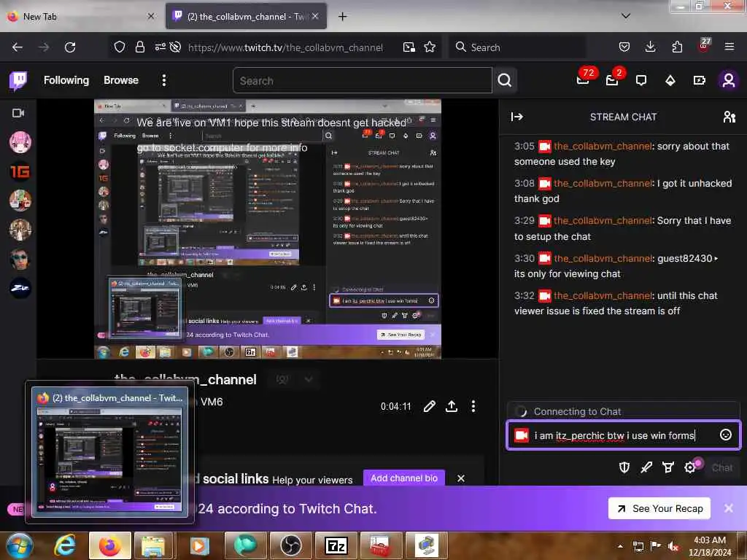Viewport: 747px width, 560px height.
Task: Open the Firefox downloads arrow
Action: click(x=650, y=47)
